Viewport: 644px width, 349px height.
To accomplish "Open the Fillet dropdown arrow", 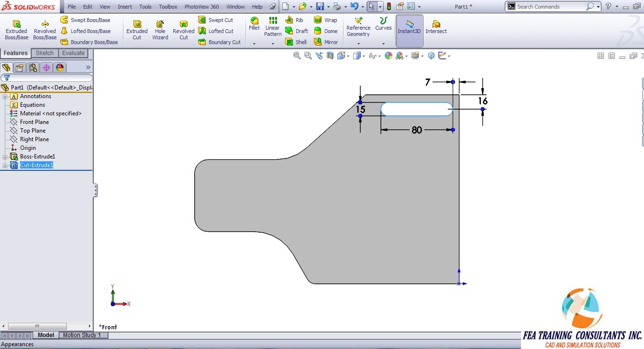I will [255, 44].
